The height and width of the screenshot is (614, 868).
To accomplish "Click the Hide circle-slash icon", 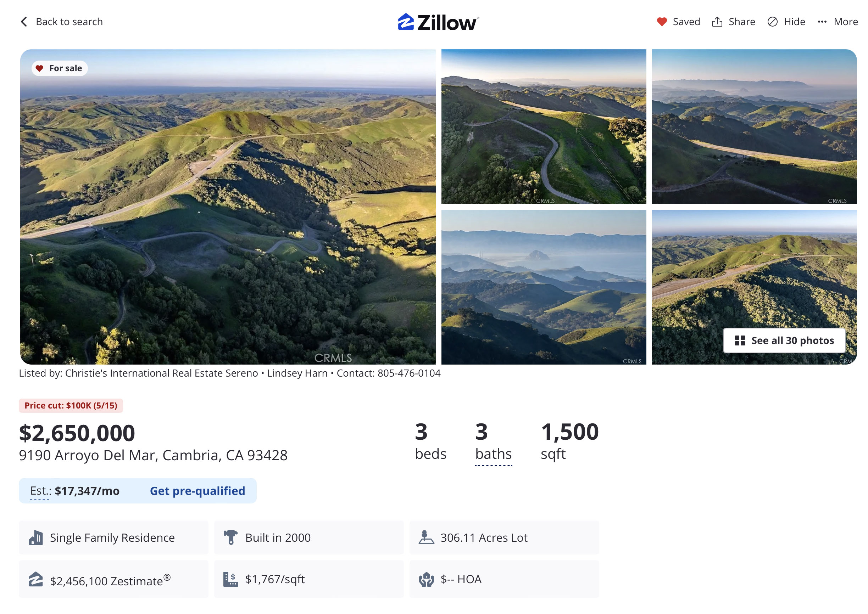I will (772, 22).
